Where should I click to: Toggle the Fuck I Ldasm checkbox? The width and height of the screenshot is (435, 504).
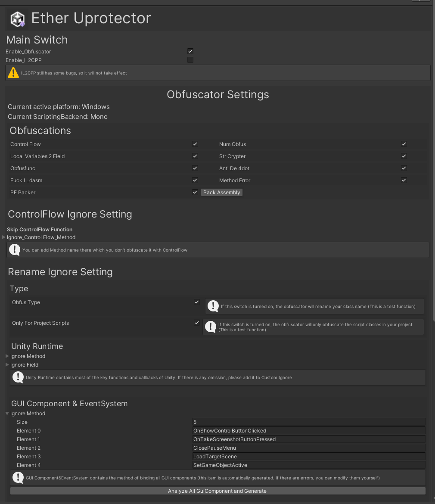coord(195,180)
